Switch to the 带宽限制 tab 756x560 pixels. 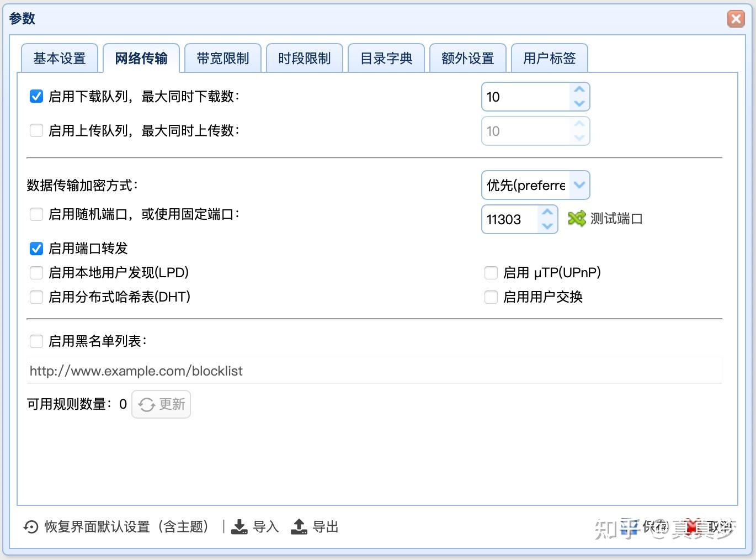point(223,59)
